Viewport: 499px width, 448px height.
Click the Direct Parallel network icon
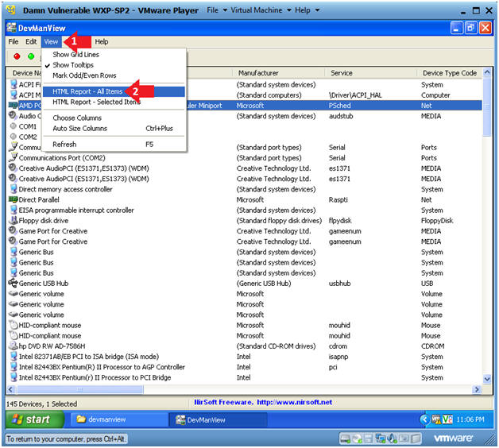13,199
